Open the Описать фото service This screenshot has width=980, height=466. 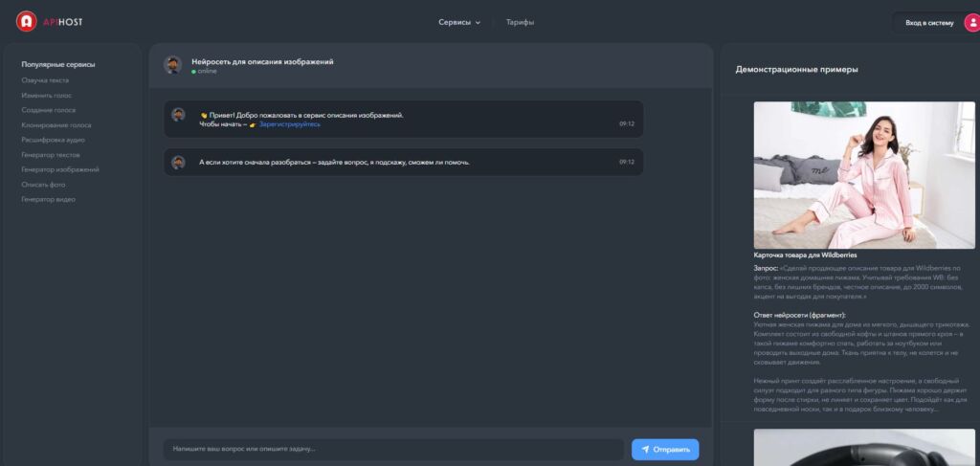[43, 185]
